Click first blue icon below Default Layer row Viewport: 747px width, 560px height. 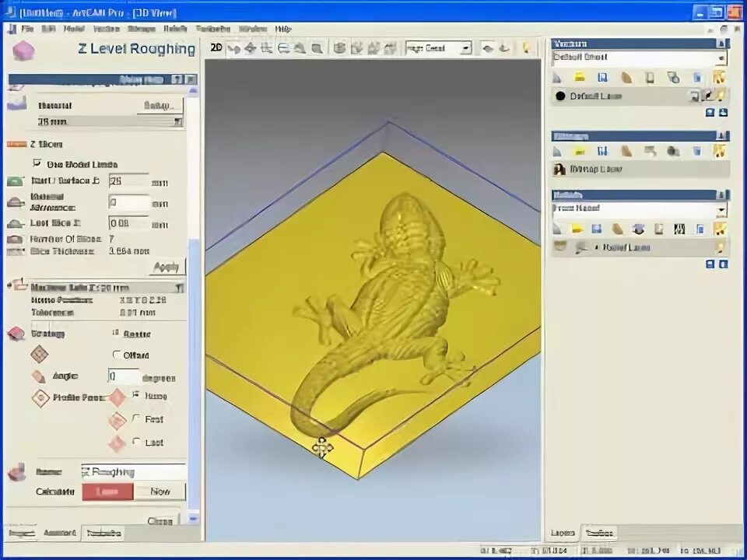pos(710,112)
